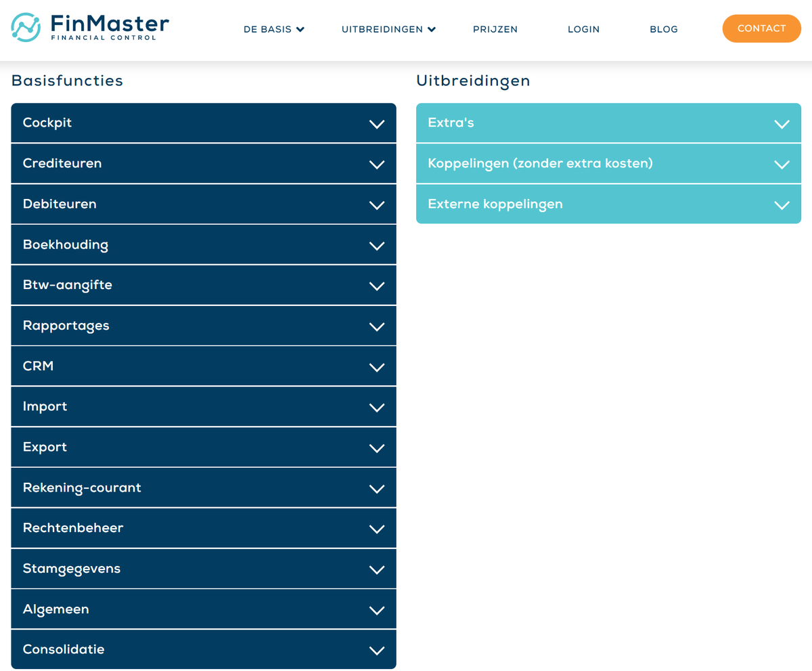Expand the Consolidatie section

coord(203,649)
